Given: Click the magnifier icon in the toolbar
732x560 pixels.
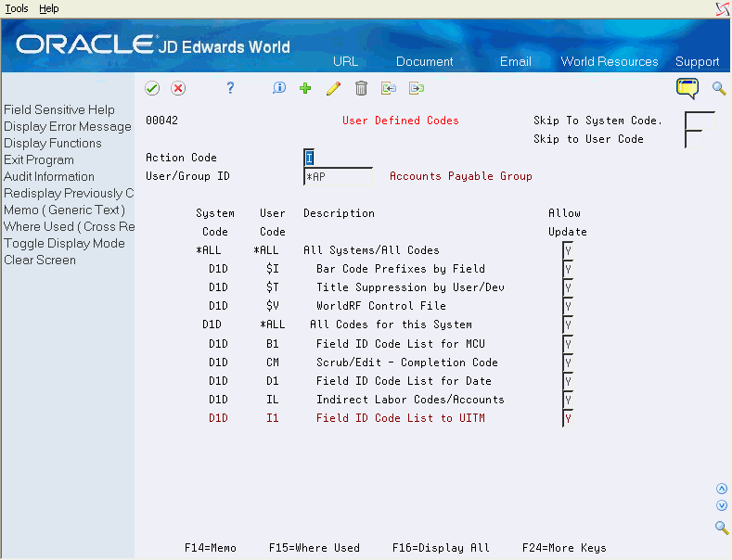Looking at the screenshot, I should [x=719, y=88].
